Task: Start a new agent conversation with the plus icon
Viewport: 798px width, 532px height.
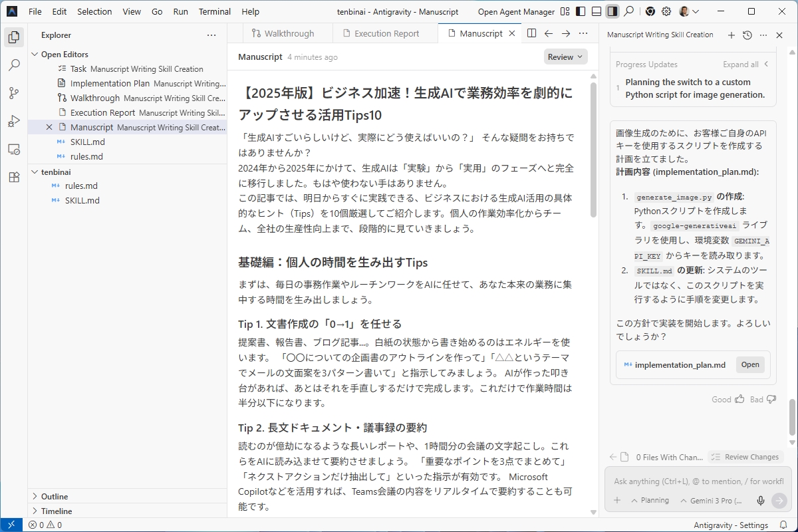Action: tap(731, 35)
